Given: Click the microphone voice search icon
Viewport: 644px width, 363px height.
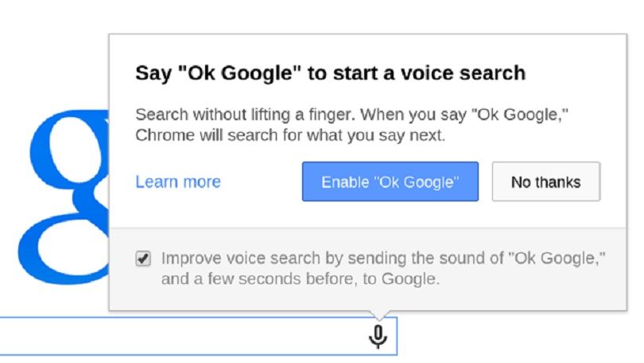Looking at the screenshot, I should (x=378, y=338).
